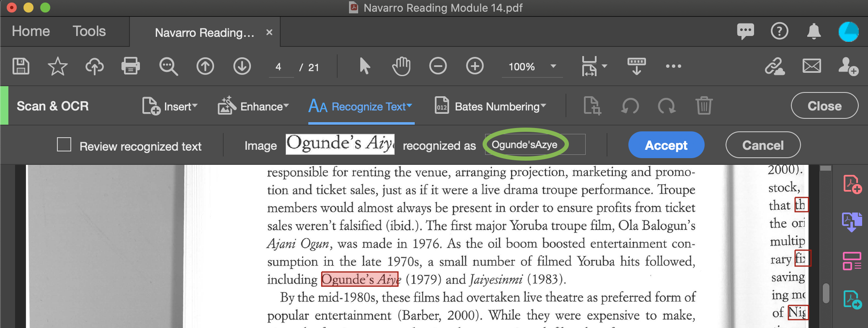Go to the Home tab
The image size is (868, 328).
[31, 31]
